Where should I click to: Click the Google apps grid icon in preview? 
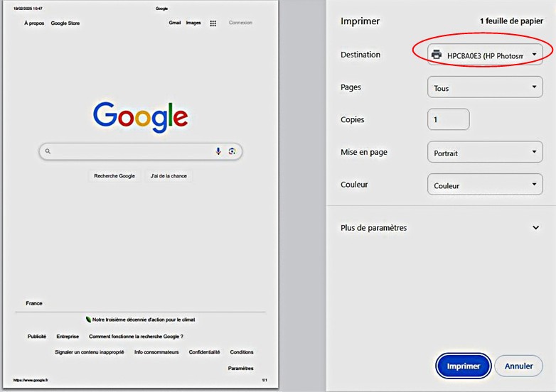tap(213, 23)
